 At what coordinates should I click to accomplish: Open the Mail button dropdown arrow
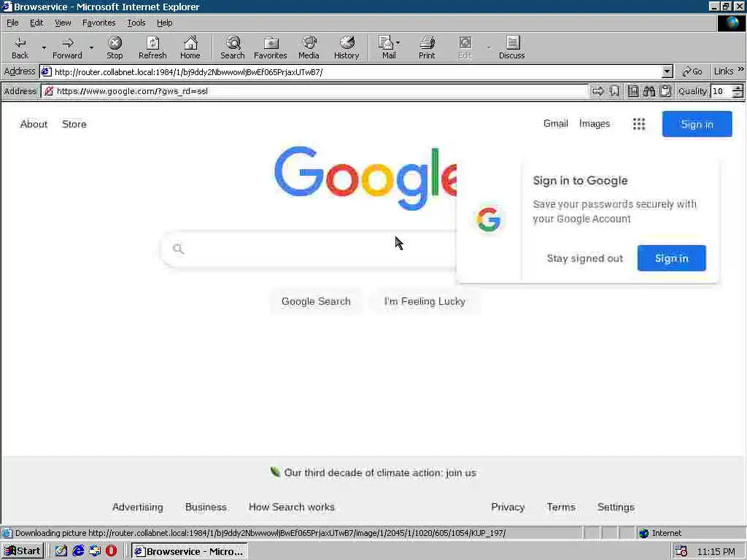[x=398, y=43]
